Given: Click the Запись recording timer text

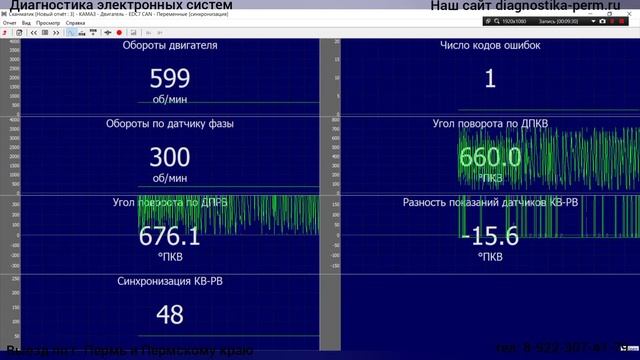Looking at the screenshot, I should coord(558,21).
